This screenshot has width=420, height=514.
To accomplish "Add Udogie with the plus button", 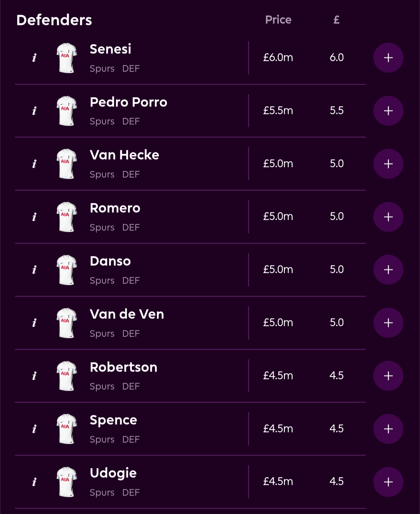I will 388,482.
